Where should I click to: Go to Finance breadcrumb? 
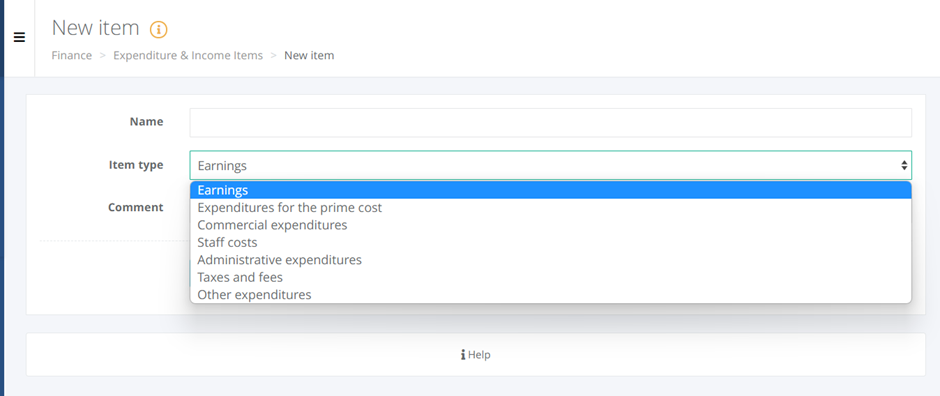(71, 56)
